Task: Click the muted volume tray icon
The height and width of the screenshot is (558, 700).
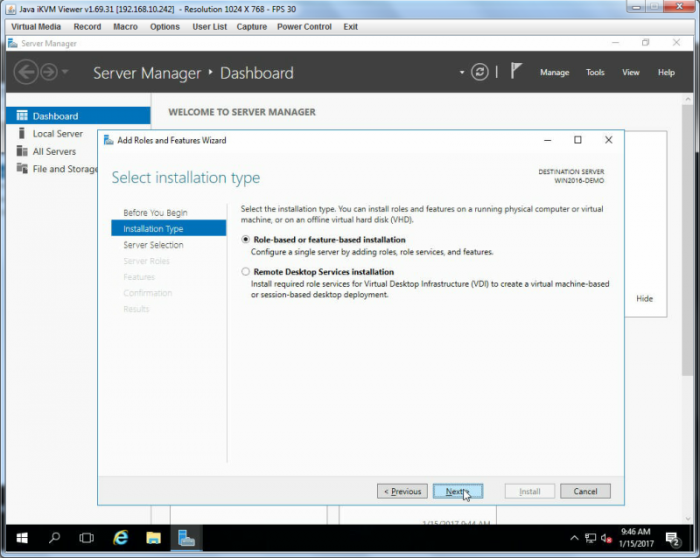Action: pos(605,538)
